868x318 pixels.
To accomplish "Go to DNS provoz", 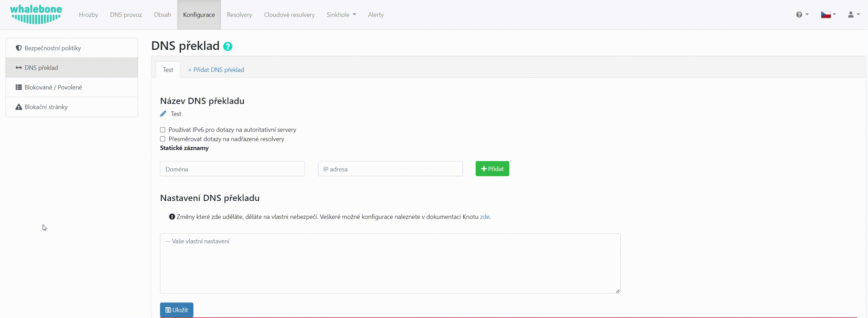I will coord(126,15).
